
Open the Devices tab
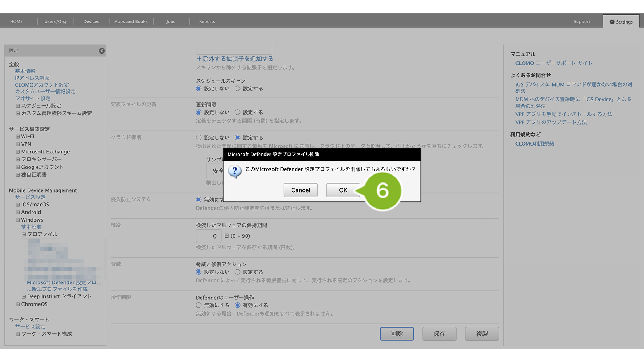click(x=91, y=22)
